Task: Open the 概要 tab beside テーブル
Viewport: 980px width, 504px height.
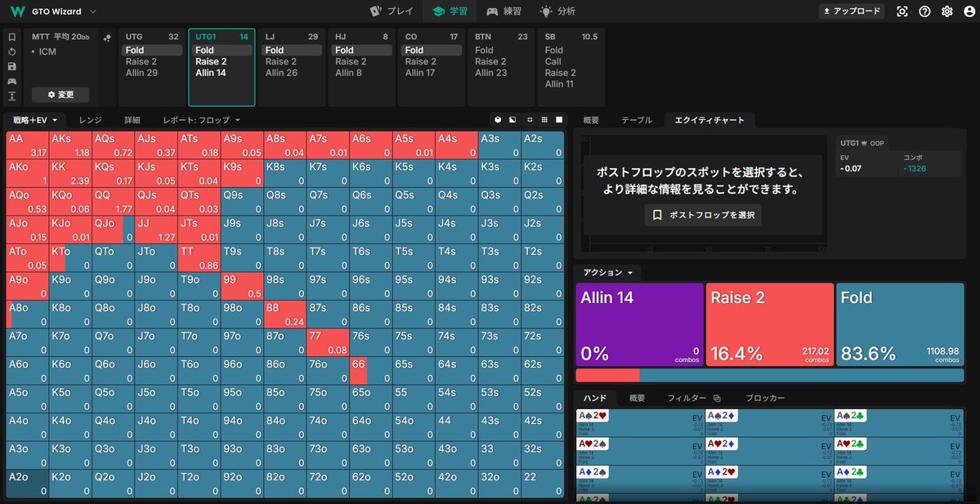Action: click(591, 120)
